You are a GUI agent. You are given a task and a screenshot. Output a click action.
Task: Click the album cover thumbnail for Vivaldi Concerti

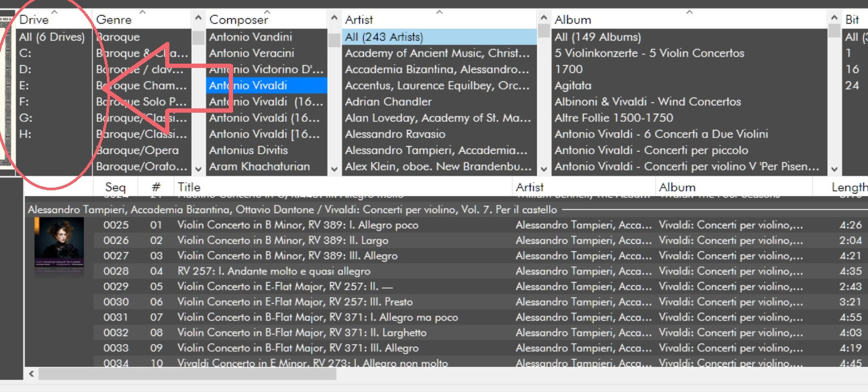(x=59, y=245)
